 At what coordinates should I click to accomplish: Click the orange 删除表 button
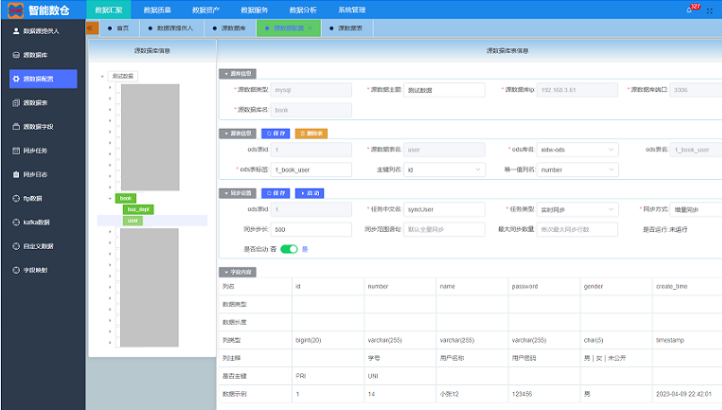point(310,133)
